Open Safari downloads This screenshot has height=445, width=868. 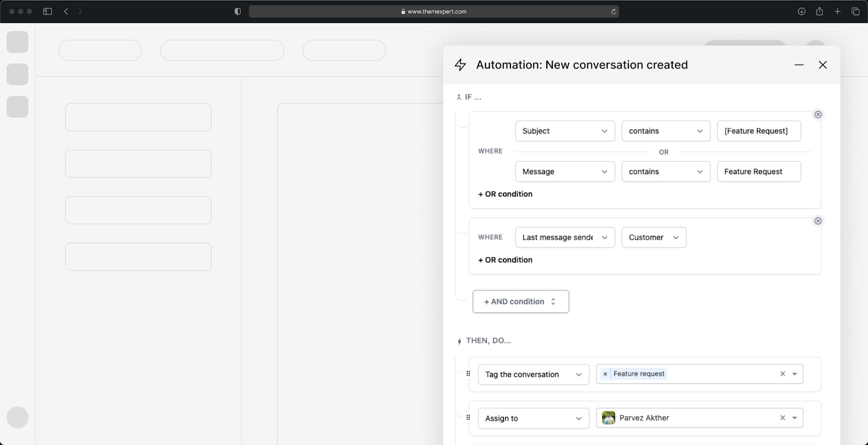click(801, 11)
